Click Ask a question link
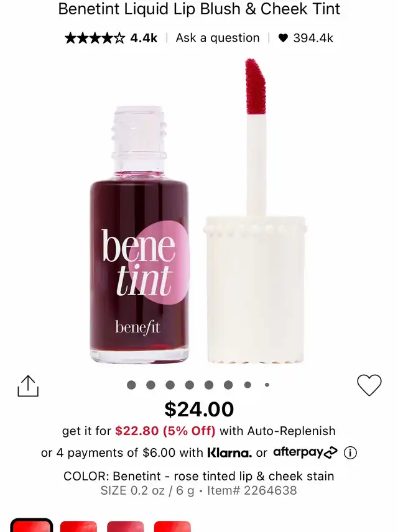This screenshot has width=398, height=532. (x=218, y=38)
